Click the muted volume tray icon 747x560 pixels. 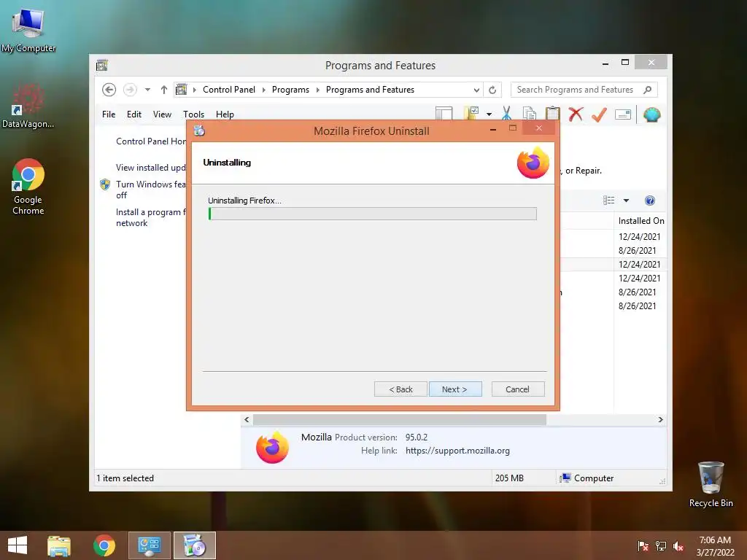tap(678, 546)
